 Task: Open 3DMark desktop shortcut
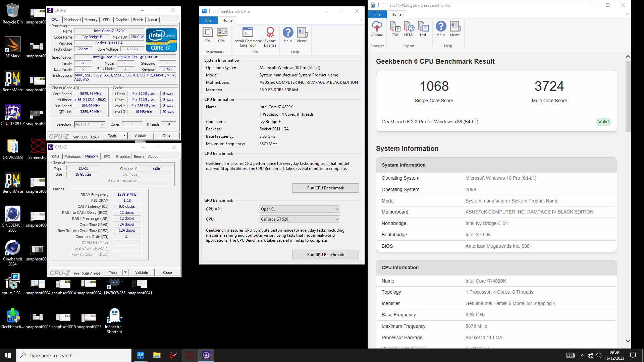point(13,47)
